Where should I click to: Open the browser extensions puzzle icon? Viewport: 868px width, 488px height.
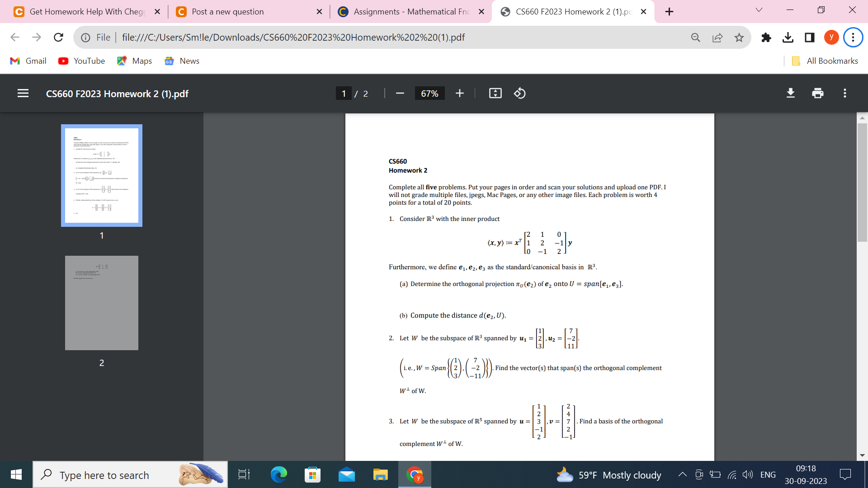tap(766, 38)
